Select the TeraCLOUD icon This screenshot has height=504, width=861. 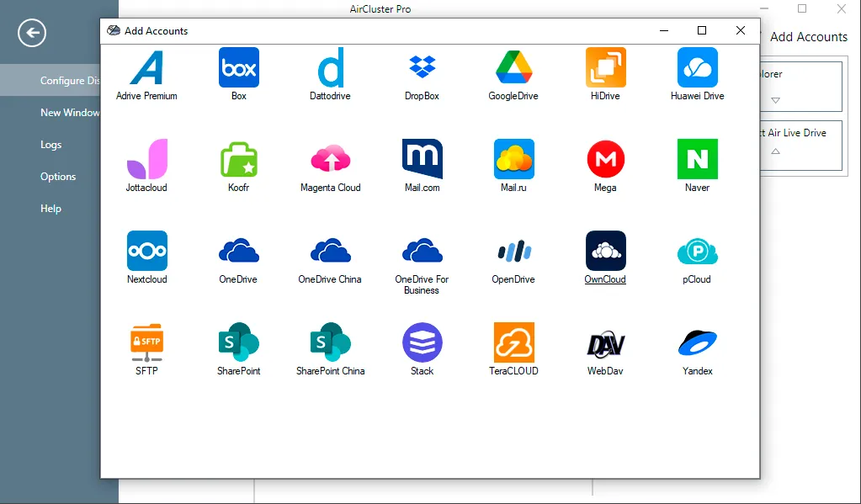[x=513, y=342]
